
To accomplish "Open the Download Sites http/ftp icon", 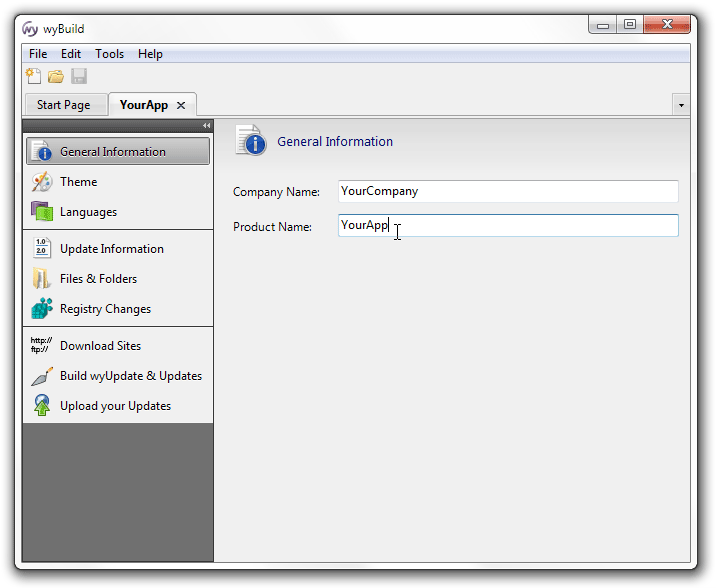I will tap(42, 346).
